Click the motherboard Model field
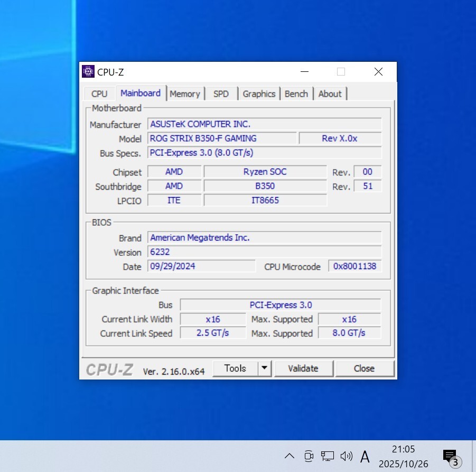 (222, 138)
